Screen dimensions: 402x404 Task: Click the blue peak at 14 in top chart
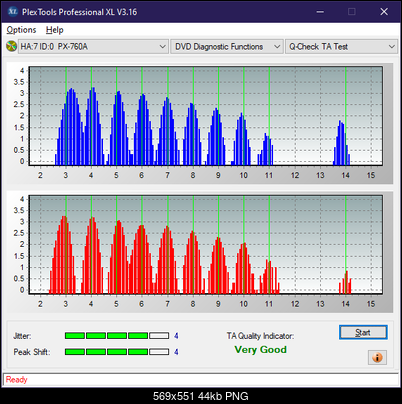[342, 143]
